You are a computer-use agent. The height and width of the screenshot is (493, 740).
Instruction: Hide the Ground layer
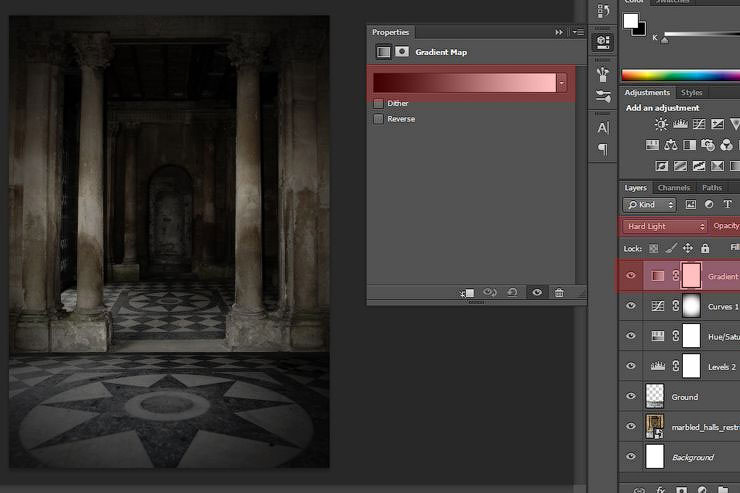point(630,397)
